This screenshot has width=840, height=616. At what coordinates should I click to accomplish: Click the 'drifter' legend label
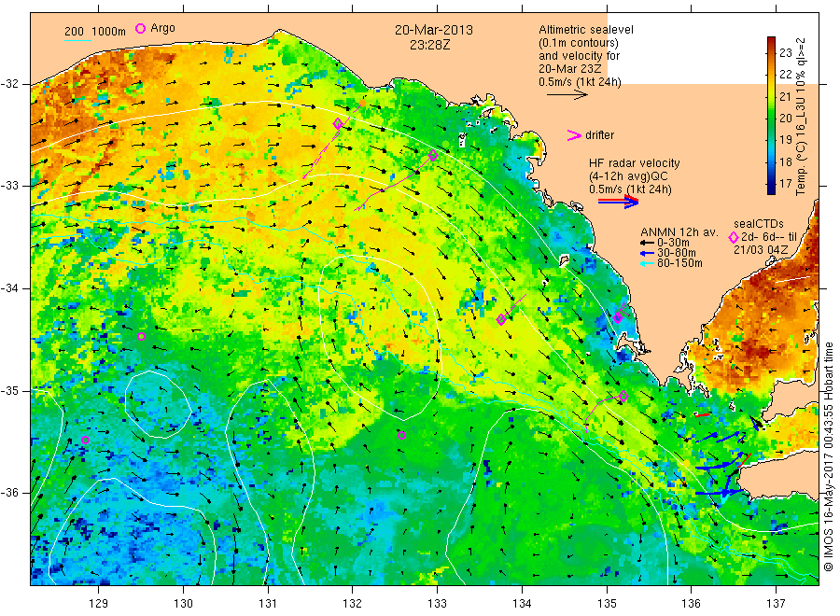600,135
